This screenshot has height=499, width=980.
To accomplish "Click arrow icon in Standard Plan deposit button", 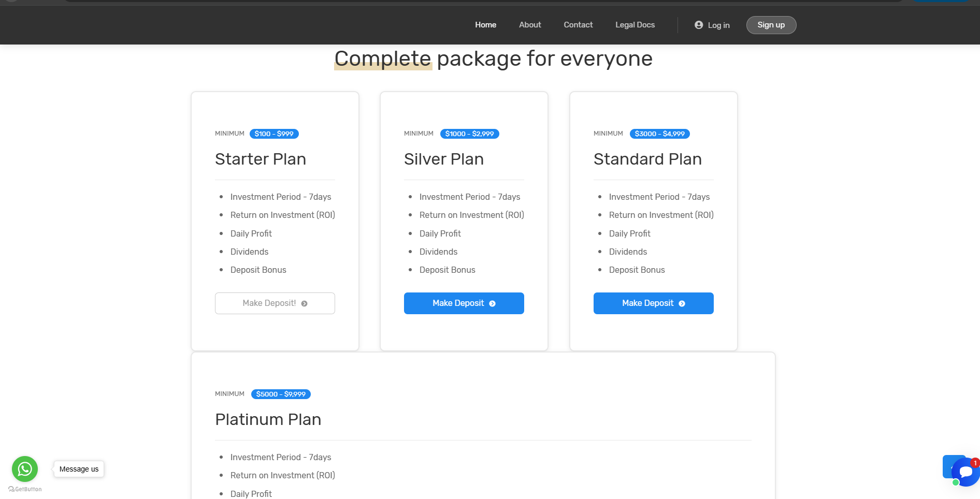I will (x=682, y=304).
